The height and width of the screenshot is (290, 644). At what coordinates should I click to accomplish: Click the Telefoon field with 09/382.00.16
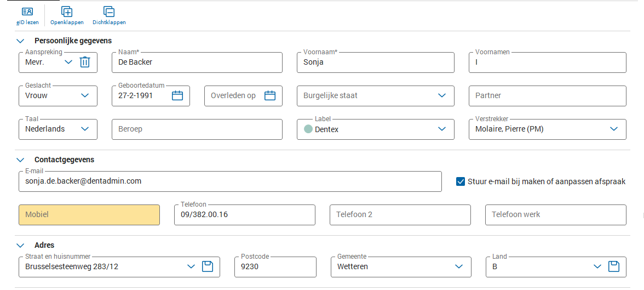click(245, 215)
